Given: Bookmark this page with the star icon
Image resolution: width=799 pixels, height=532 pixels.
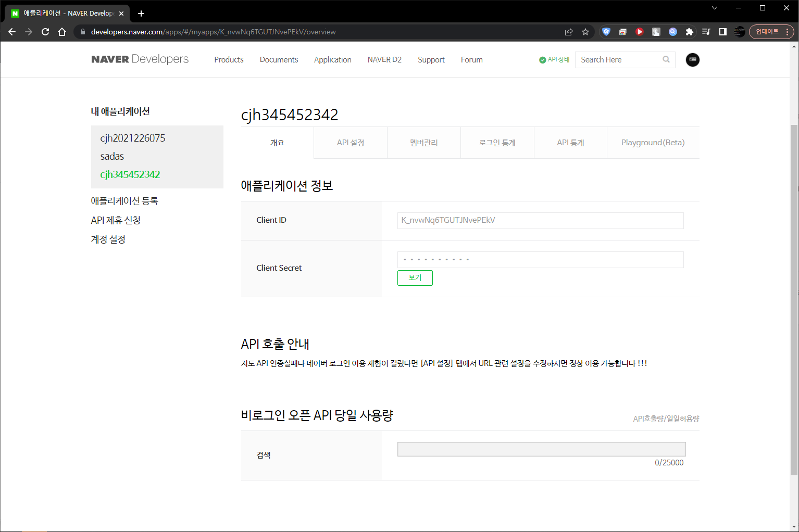Looking at the screenshot, I should pos(585,32).
